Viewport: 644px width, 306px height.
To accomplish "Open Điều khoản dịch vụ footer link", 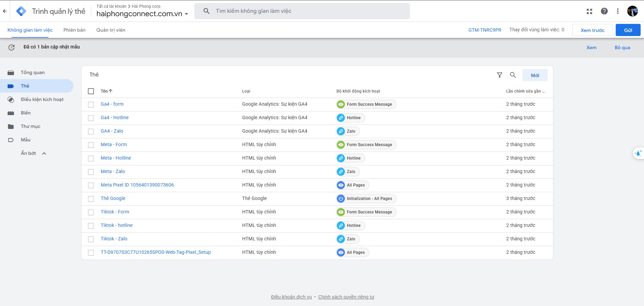I will point(291,297).
